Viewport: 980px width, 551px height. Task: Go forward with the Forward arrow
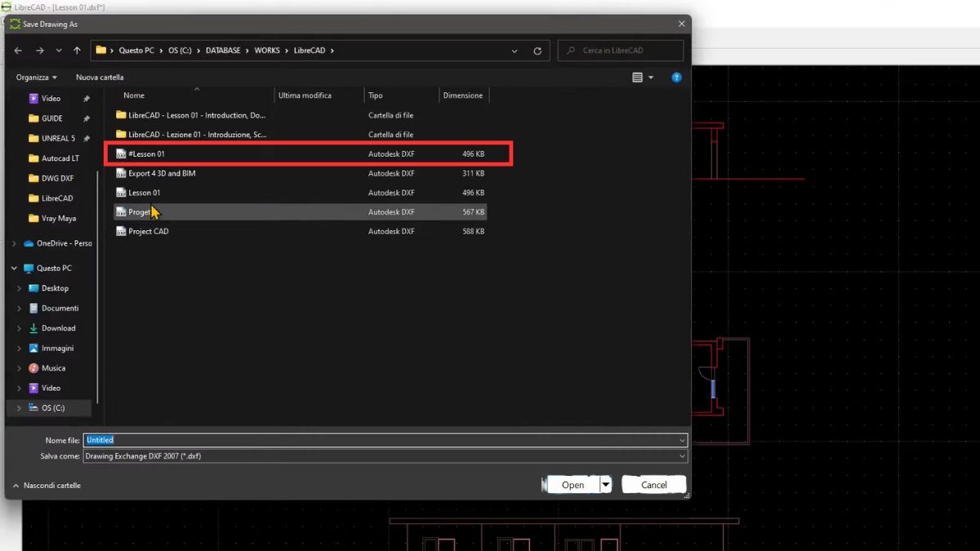39,51
